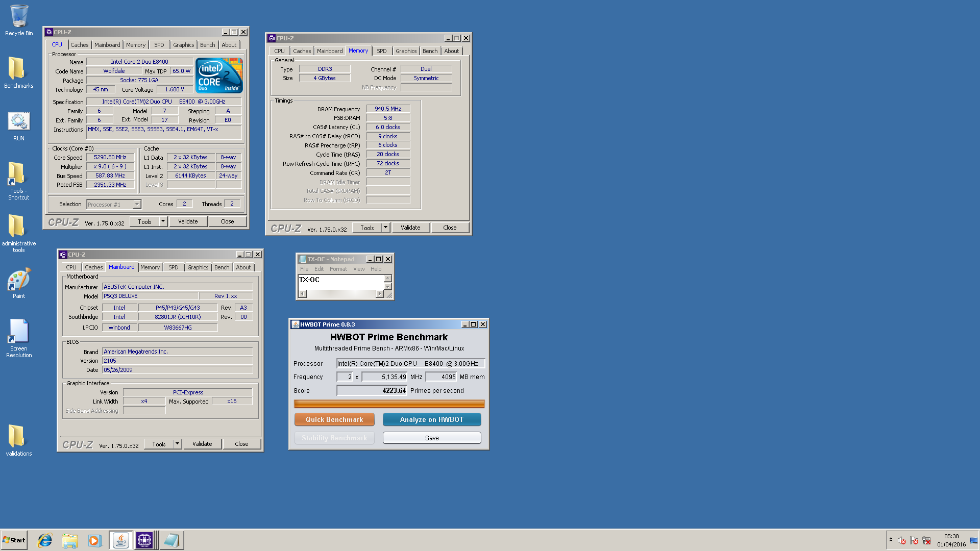Open Caches tab in top-left CPU-Z

80,45
